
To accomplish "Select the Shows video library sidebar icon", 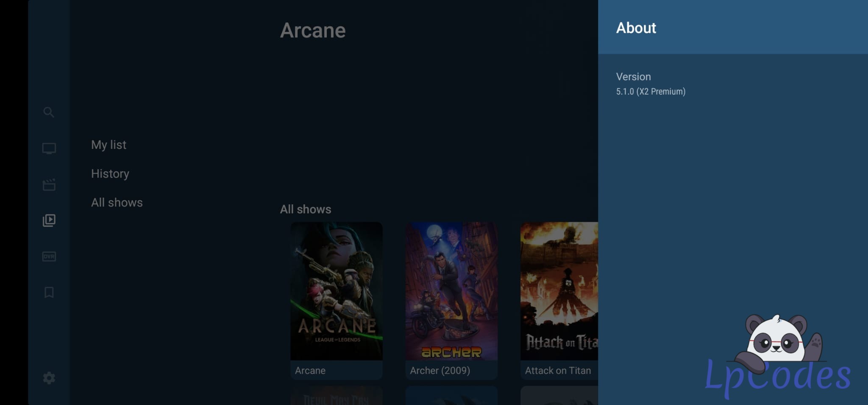I will coord(49,220).
